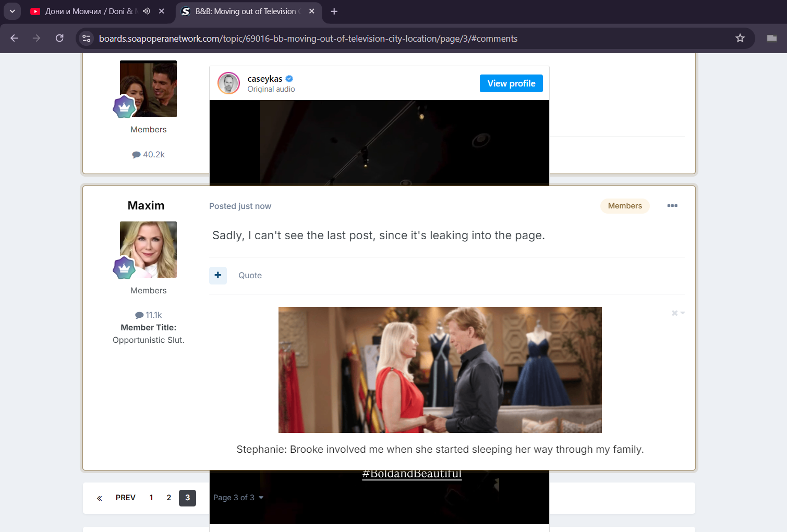This screenshot has width=787, height=532.
Task: Close the B&B Moving out of Television tab
Action: [311, 11]
